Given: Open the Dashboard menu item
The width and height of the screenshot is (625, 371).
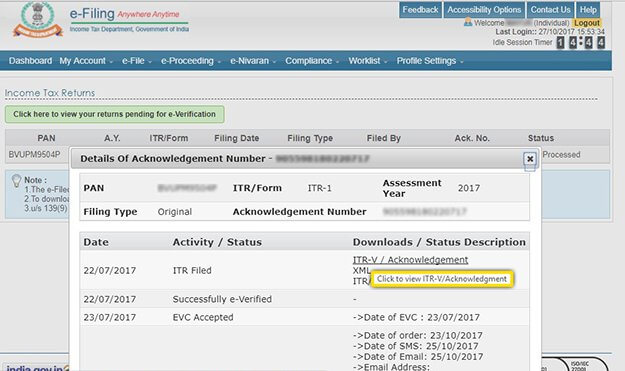Looking at the screenshot, I should pos(30,61).
